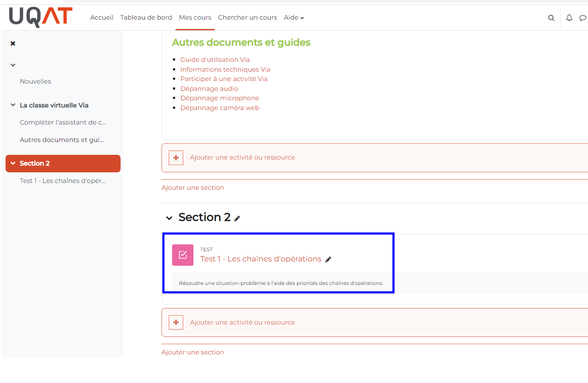Click the UQAT logo
This screenshot has width=588, height=383.
[40, 17]
